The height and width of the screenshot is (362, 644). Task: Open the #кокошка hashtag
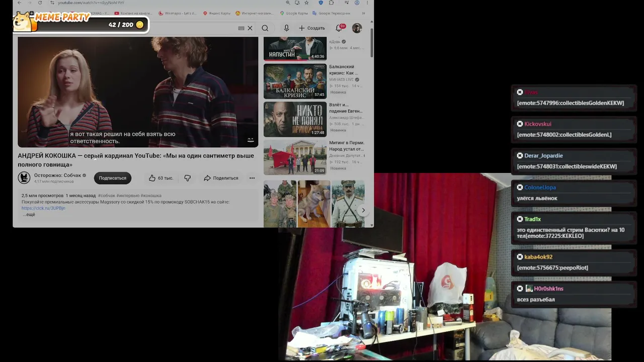tap(151, 196)
